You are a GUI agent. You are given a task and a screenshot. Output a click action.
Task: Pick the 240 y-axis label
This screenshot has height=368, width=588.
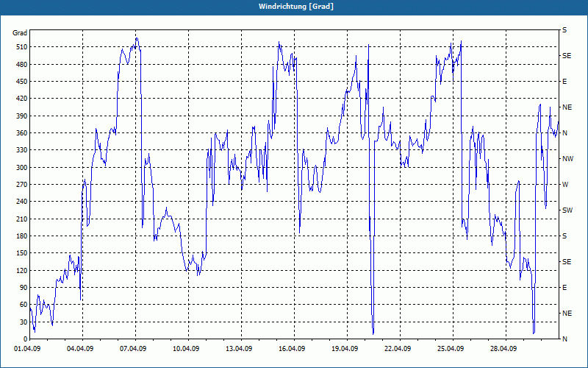(22, 202)
